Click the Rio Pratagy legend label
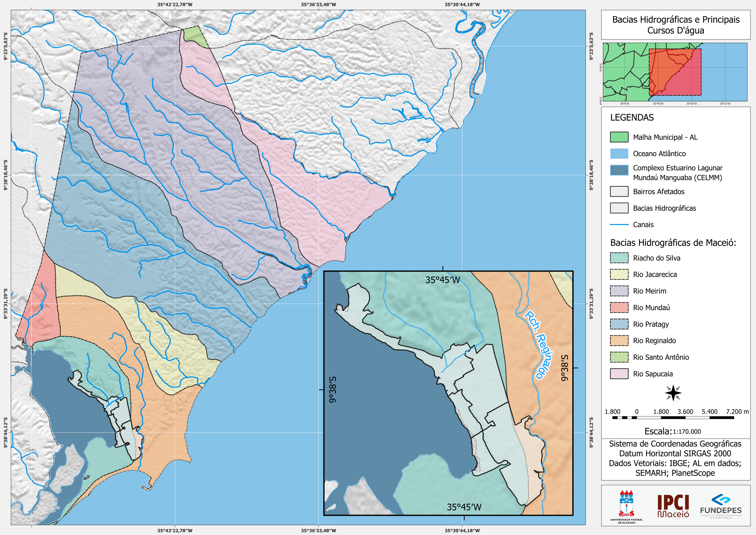 pyautogui.click(x=651, y=324)
